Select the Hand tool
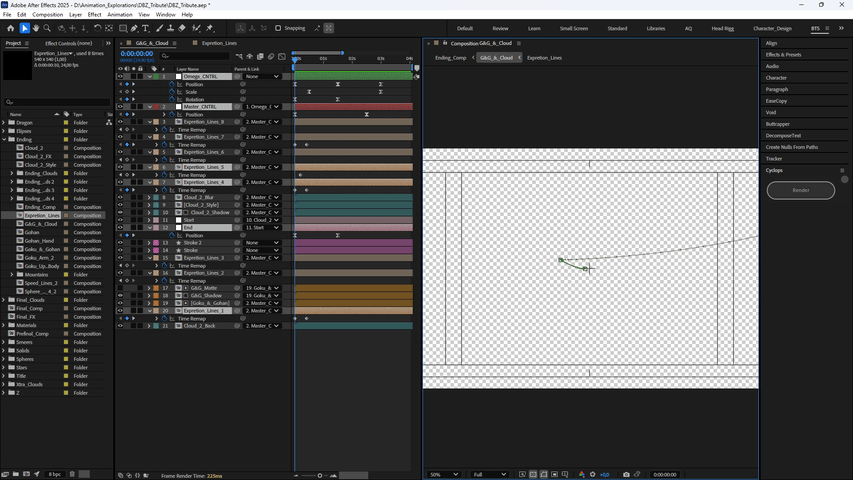 (x=36, y=28)
